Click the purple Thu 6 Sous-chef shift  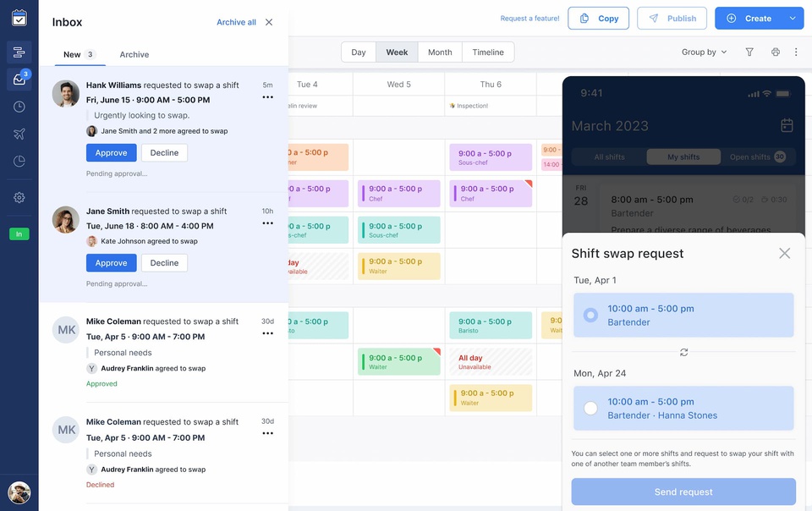click(491, 157)
